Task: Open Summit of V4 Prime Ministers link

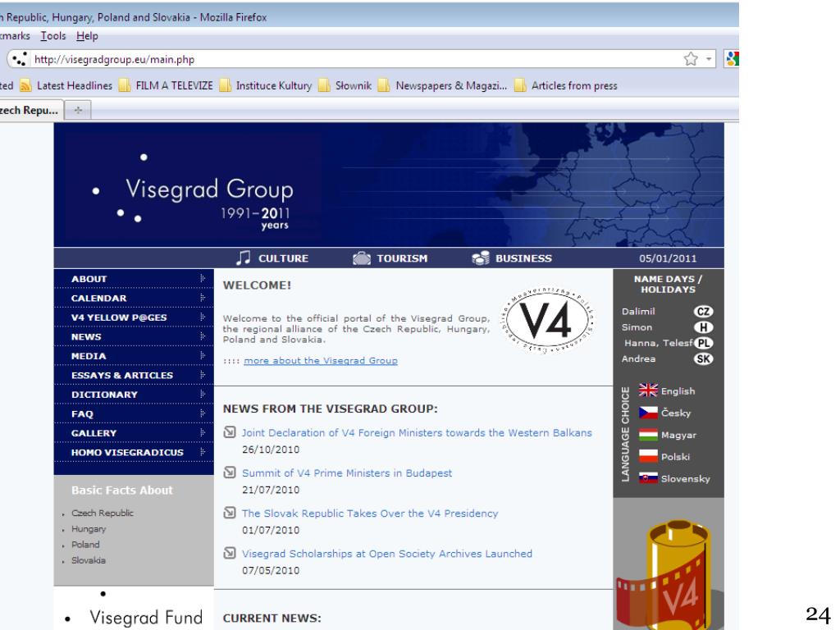Action: [x=347, y=473]
